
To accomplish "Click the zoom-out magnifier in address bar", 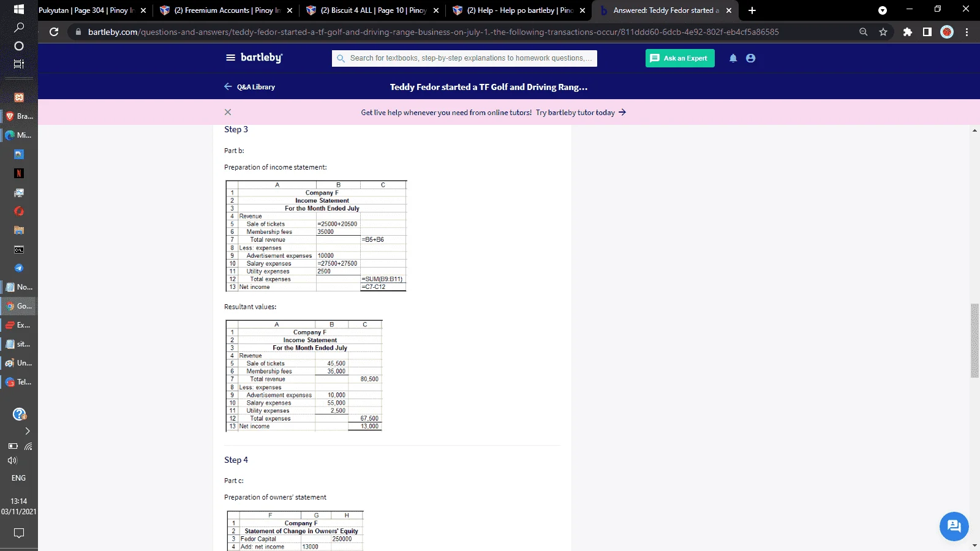I will (864, 32).
